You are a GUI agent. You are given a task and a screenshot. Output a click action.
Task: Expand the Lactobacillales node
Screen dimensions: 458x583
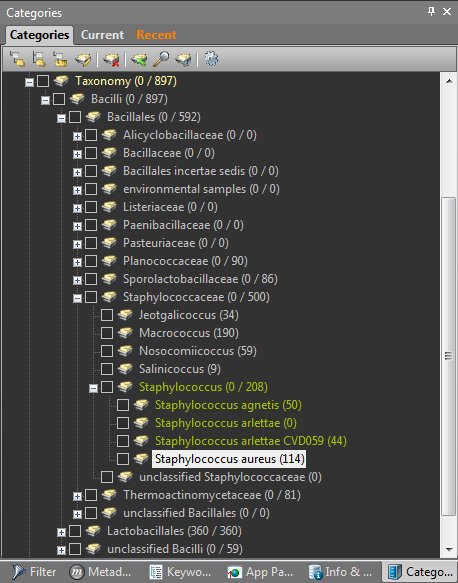coord(61,532)
